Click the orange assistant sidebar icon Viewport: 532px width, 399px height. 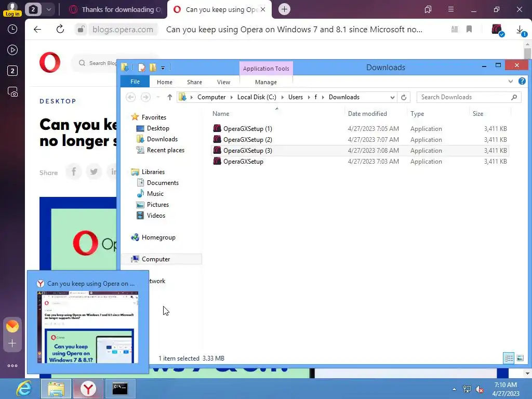[x=12, y=326]
